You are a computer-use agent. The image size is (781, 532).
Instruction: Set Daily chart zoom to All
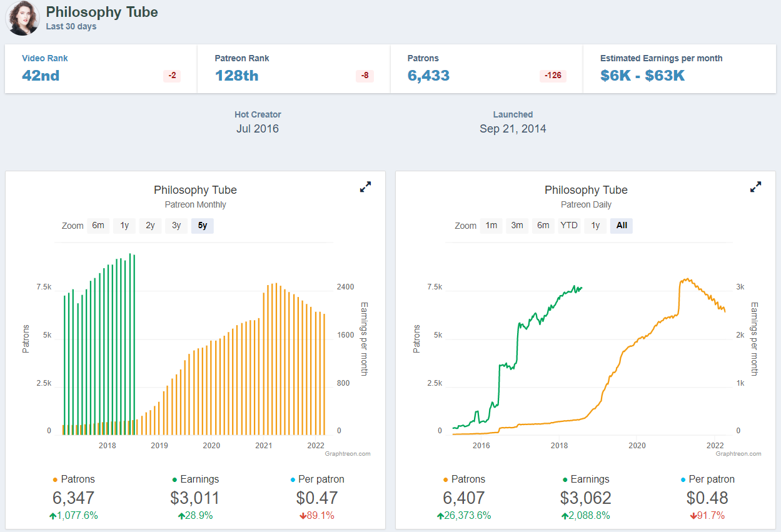[x=622, y=226]
